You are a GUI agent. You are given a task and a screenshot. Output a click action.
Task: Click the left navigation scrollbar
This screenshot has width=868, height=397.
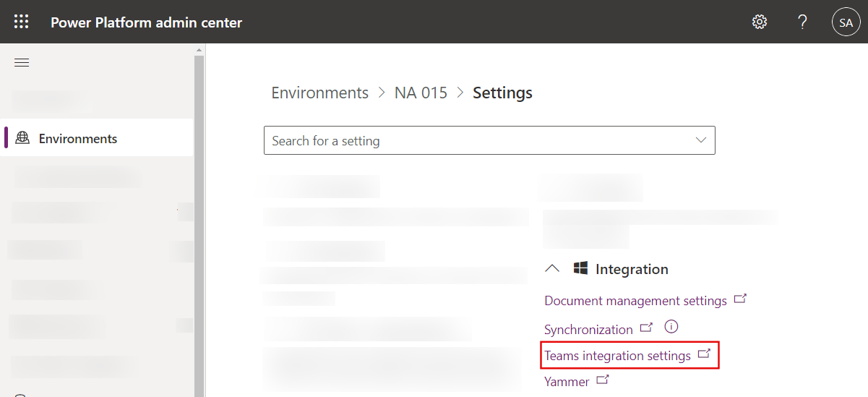click(x=199, y=226)
